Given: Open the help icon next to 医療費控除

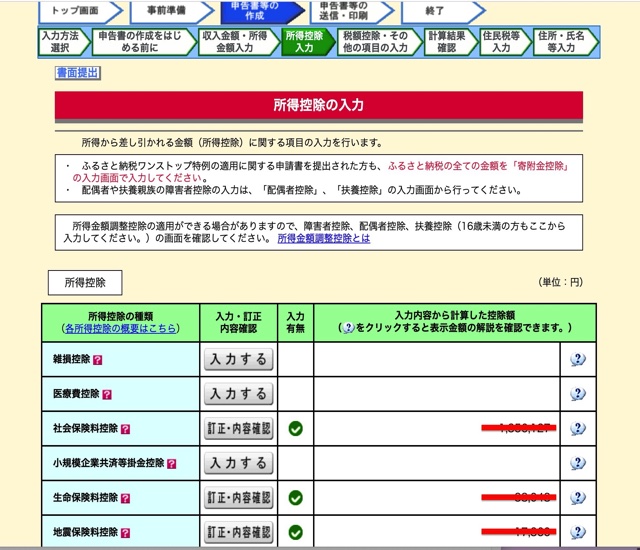Looking at the screenshot, I should coord(106,394).
